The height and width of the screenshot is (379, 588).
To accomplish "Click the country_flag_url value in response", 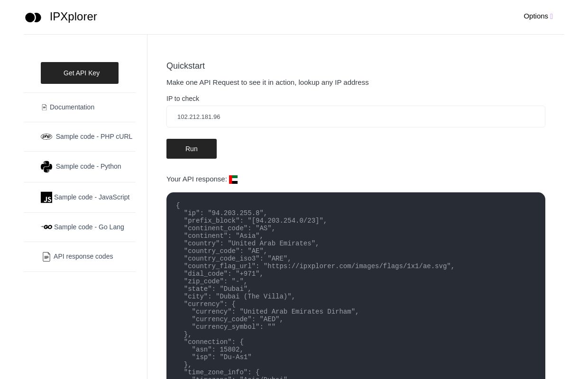I will [x=357, y=266].
